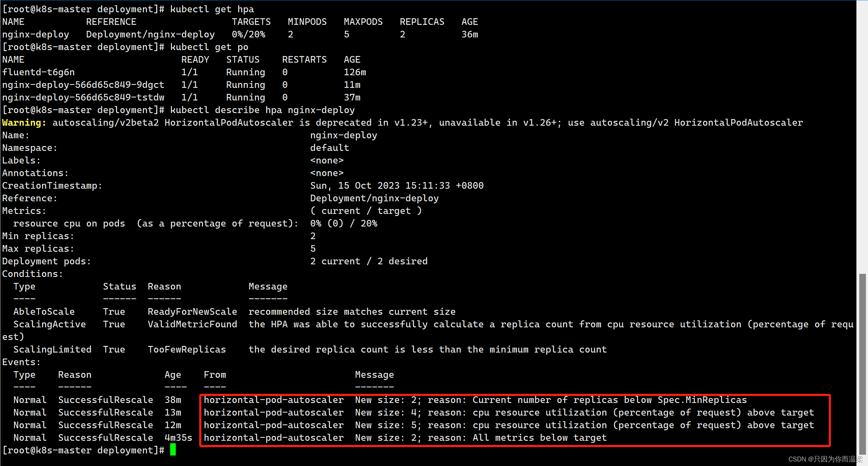Image resolution: width=868 pixels, height=466 pixels.
Task: Click the RESTARTS column header
Action: coord(305,60)
